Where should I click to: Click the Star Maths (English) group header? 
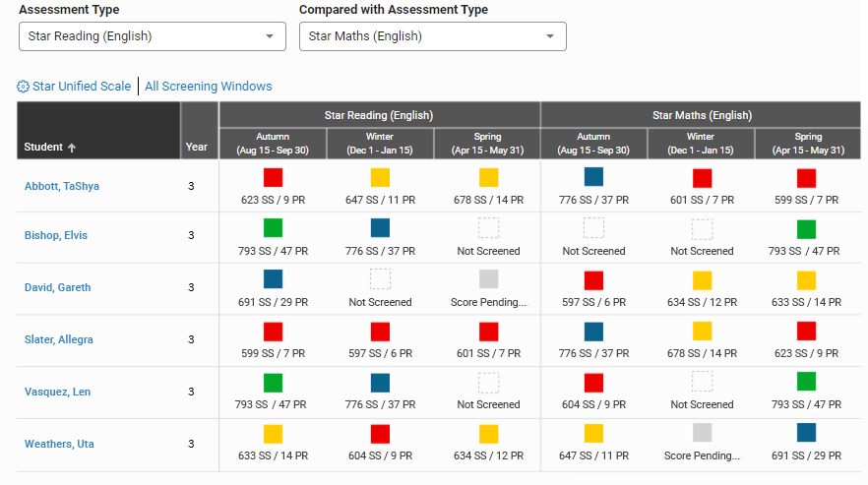click(702, 115)
